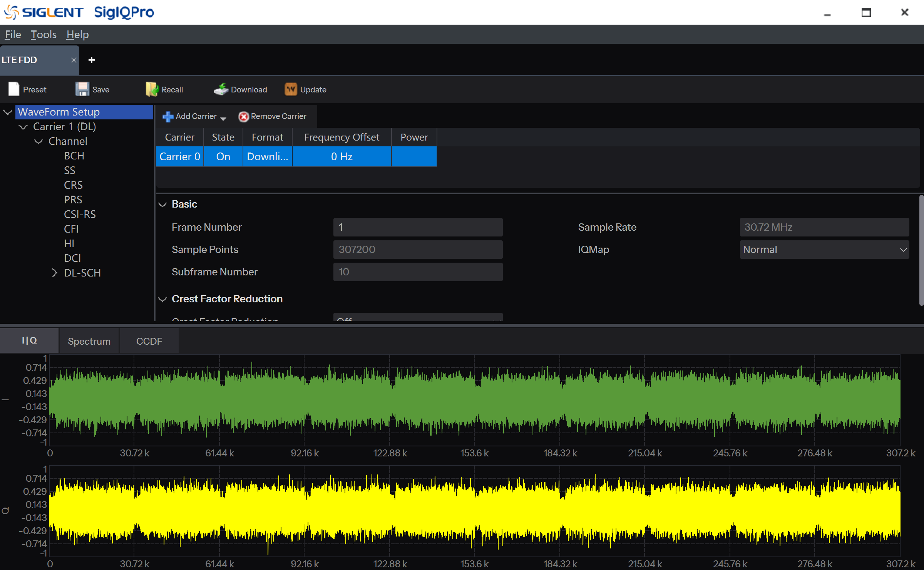Click the settings panel vertical scrollbar
This screenshot has height=570, width=924.
[921, 250]
